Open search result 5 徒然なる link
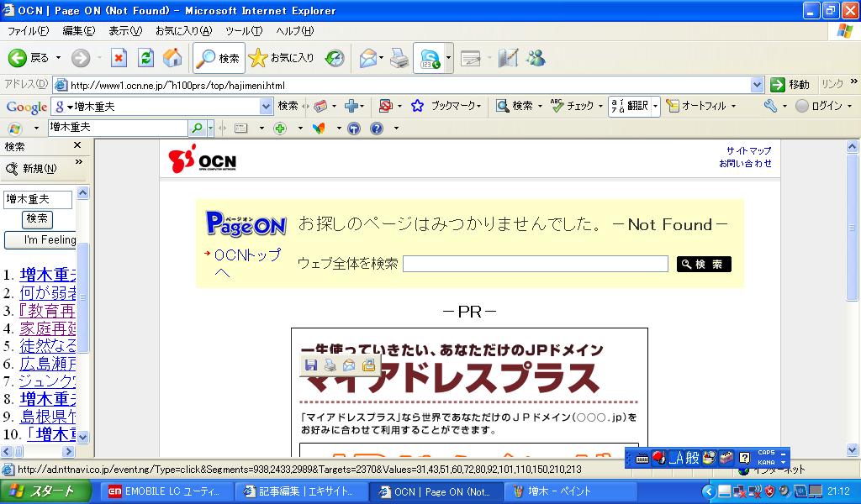861x504 pixels. point(48,345)
